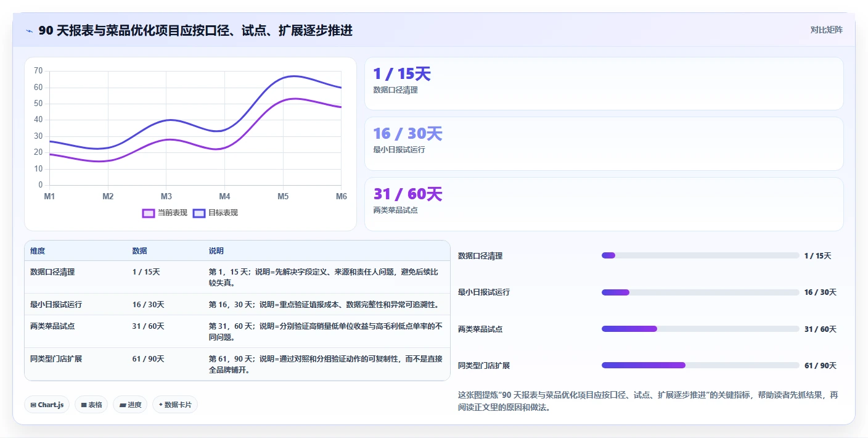This screenshot has width=868, height=438.
Task: Click description starting 第 16，30 天
Action: coord(324,305)
